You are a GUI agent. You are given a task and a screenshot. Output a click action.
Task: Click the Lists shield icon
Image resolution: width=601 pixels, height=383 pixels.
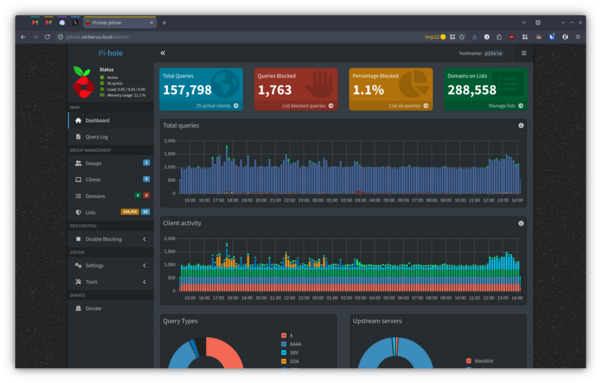78,212
